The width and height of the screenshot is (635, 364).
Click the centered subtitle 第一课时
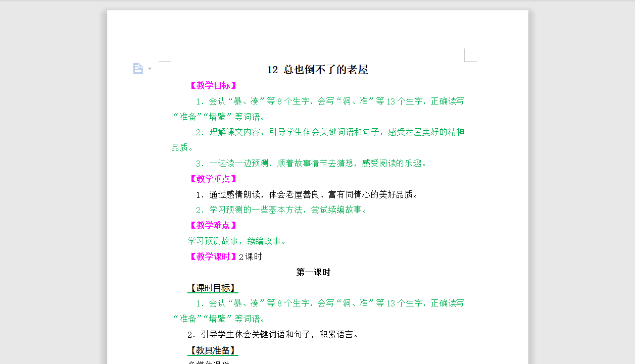(314, 272)
